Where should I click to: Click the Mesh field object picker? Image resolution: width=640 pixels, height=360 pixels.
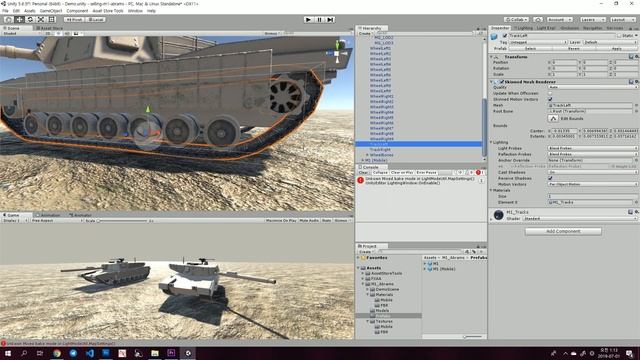click(636, 105)
